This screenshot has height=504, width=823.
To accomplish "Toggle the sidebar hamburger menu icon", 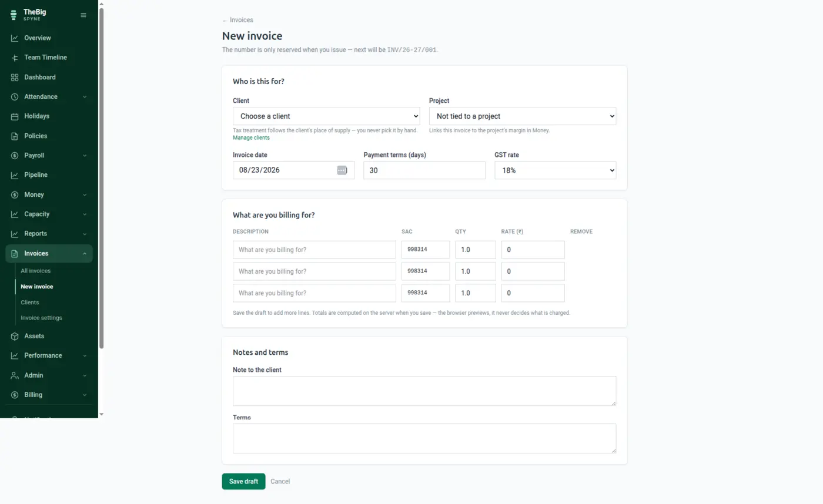I will coord(83,15).
